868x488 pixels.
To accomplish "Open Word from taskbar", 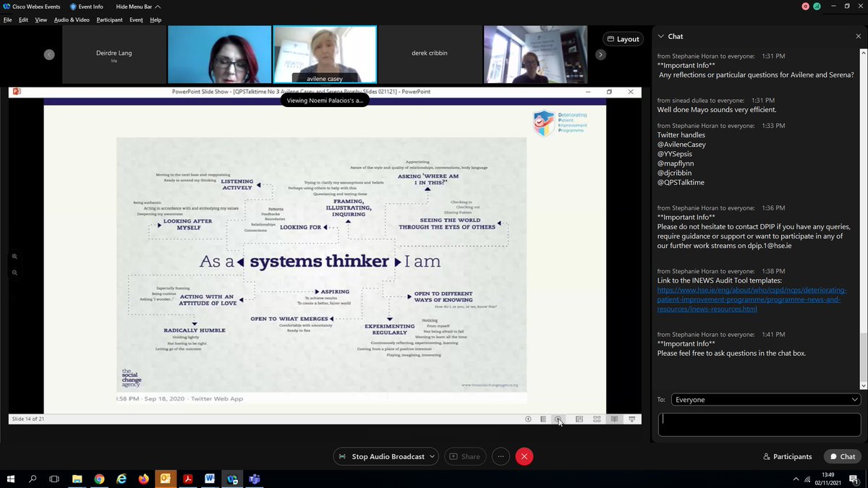I will click(210, 479).
